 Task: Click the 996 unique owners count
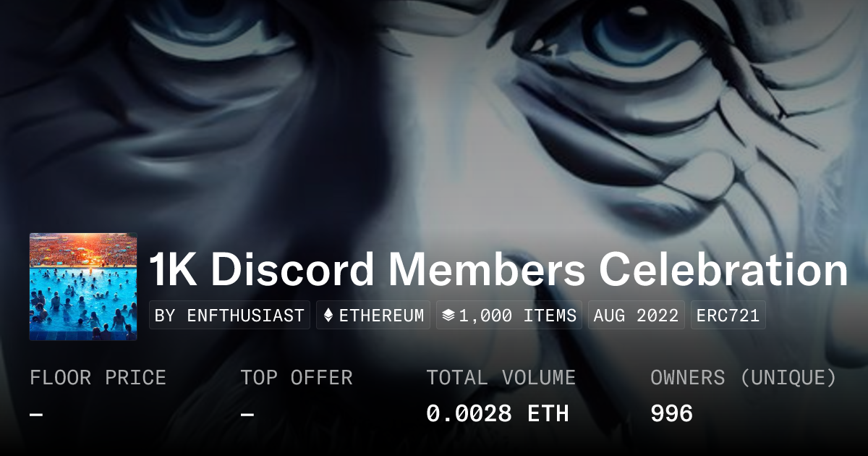[x=672, y=414]
